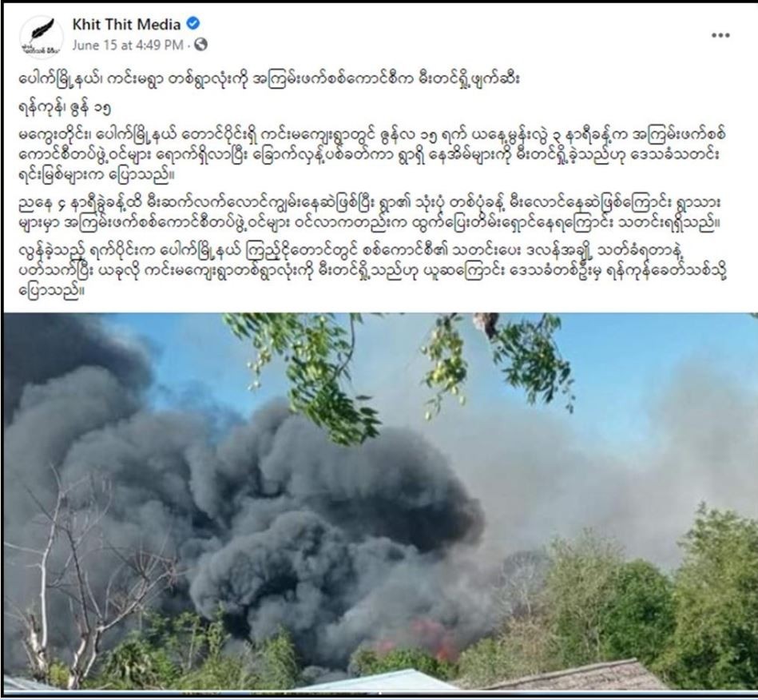Click the last paragraph above the photo
758x700 pixels.
tap(373, 272)
